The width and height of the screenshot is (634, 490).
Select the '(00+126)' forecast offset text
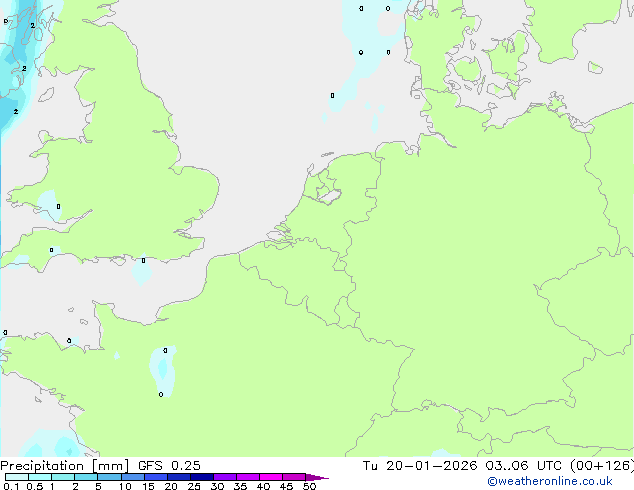pyautogui.click(x=602, y=466)
